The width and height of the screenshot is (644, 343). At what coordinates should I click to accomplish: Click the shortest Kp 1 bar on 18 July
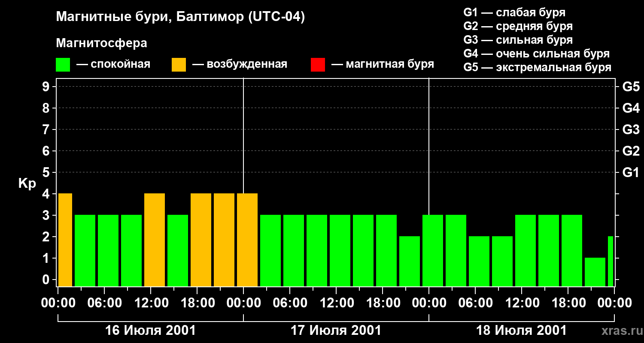point(595,272)
